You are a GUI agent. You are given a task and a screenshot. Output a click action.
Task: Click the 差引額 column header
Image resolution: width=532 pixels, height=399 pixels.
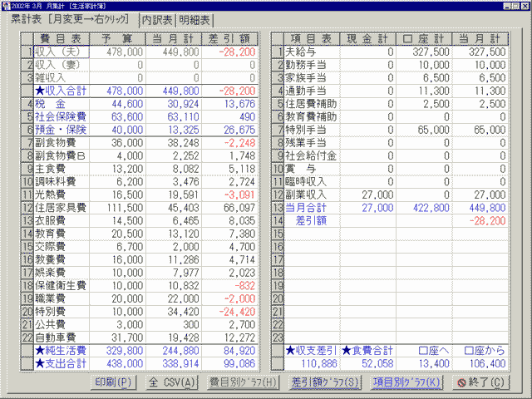pyautogui.click(x=229, y=39)
